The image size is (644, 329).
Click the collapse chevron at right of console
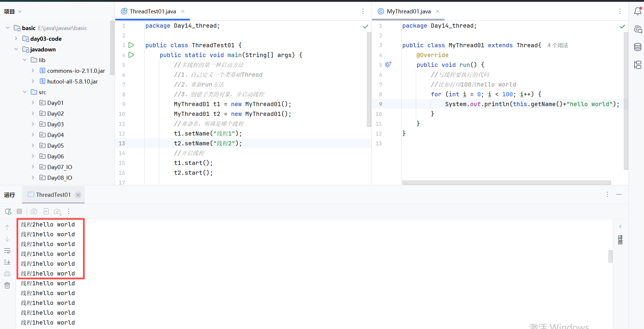[620, 226]
